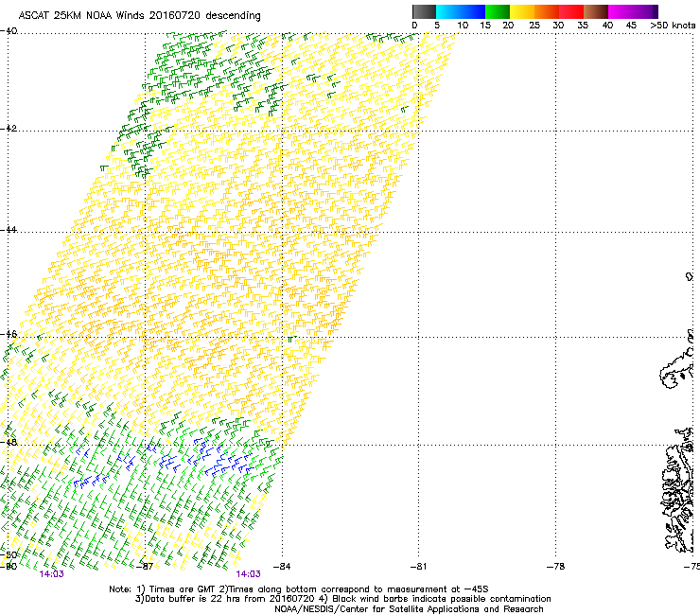Click the '30' knots legend label
700x615 pixels.
(558, 26)
